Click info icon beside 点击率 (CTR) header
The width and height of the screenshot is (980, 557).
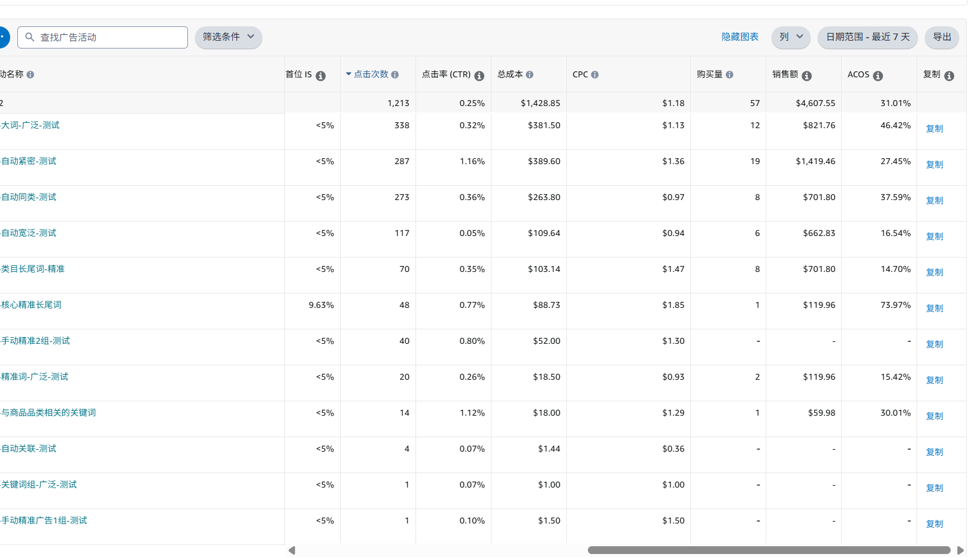coord(479,76)
